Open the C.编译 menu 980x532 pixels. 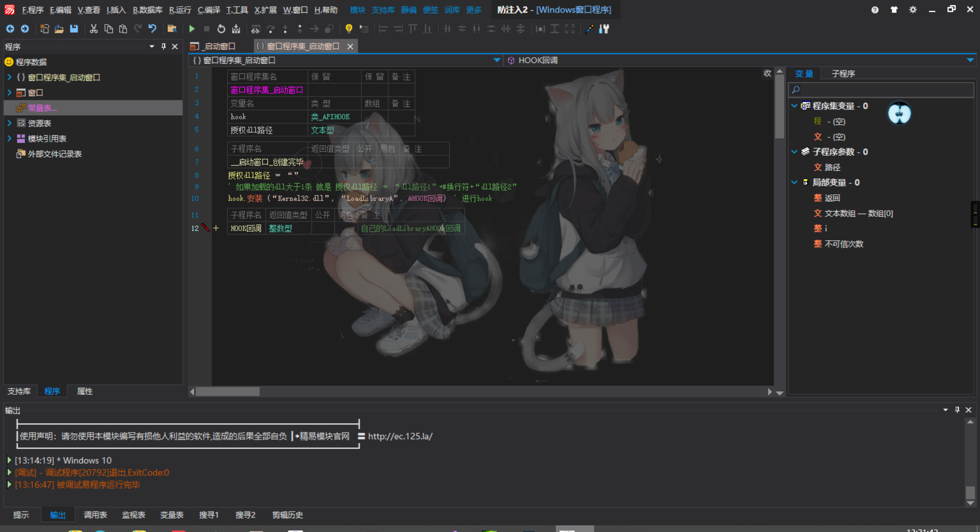click(208, 10)
